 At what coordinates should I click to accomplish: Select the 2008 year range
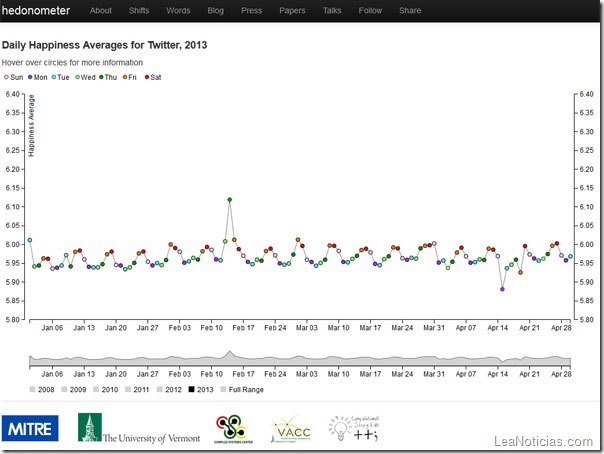point(34,389)
